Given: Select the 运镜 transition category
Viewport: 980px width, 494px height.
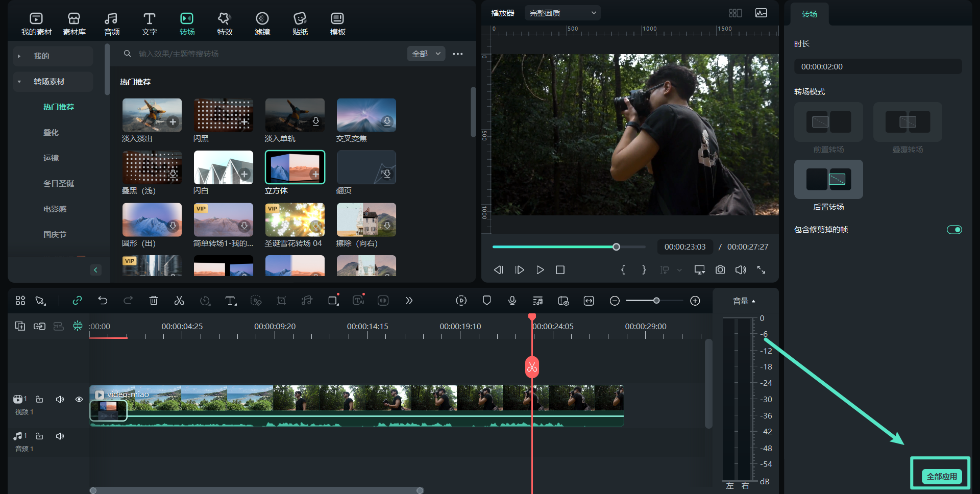Looking at the screenshot, I should click(51, 158).
